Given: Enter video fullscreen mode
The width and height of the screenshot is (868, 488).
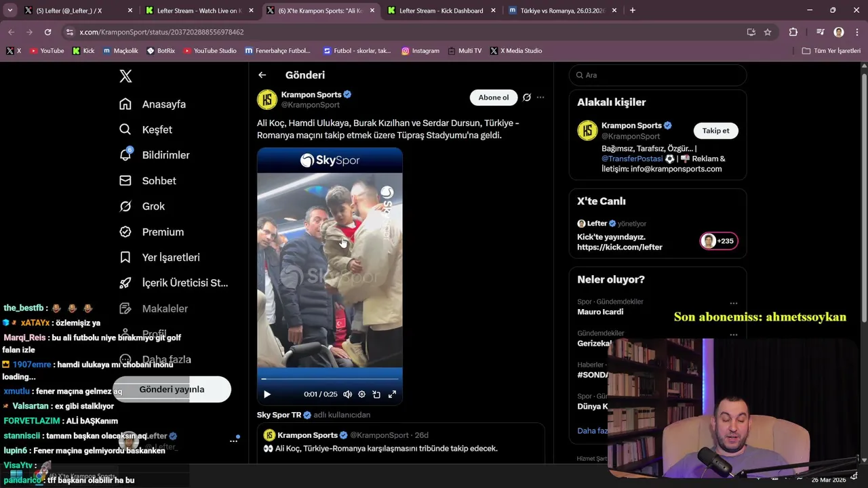Looking at the screenshot, I should tap(392, 394).
